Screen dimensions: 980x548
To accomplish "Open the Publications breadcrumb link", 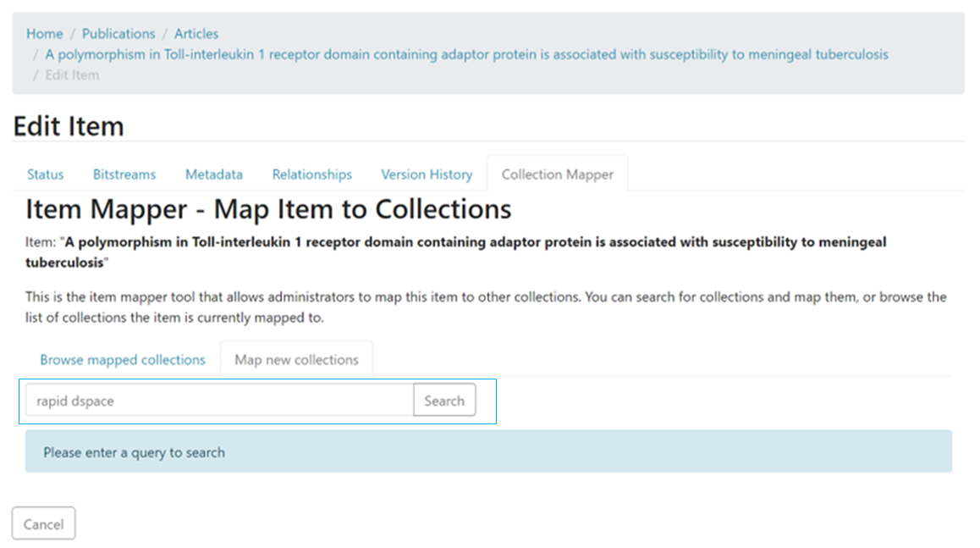I will (118, 34).
